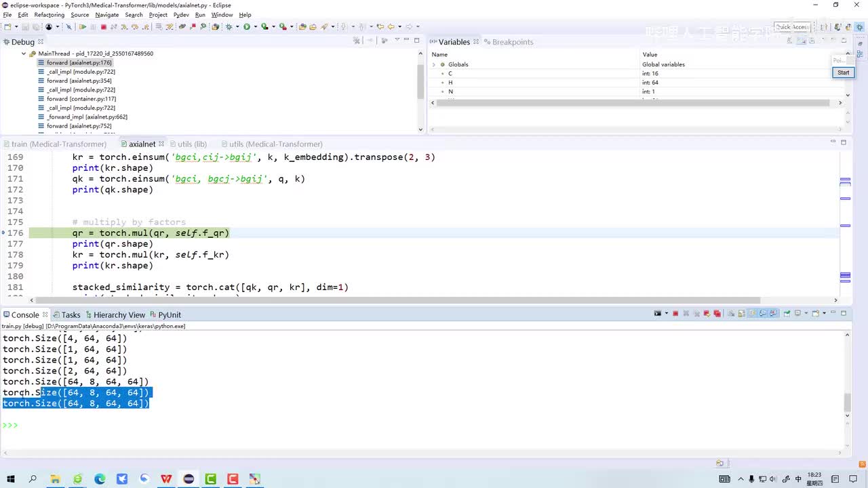Click the green Run icon in toolbar
Viewport: 868px width, 488px height.
click(x=247, y=27)
